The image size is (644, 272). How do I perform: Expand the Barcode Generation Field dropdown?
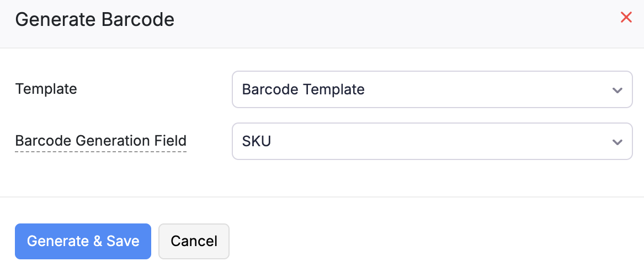[432, 141]
